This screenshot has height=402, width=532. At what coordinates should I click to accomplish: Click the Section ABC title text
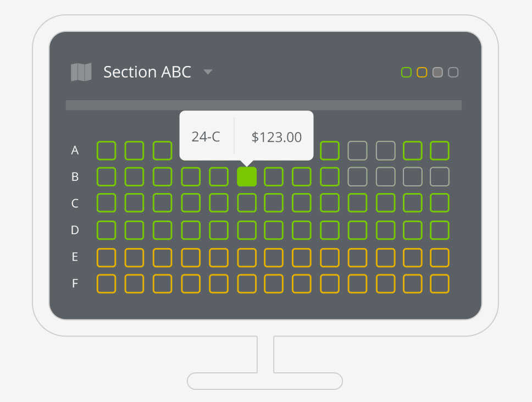[147, 72]
